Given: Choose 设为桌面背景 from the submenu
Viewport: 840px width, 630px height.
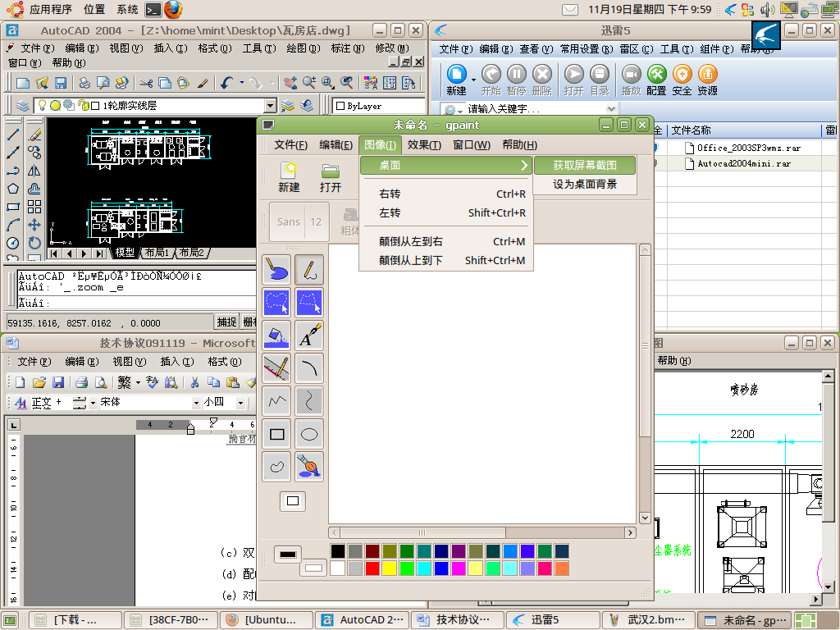Looking at the screenshot, I should pyautogui.click(x=585, y=185).
